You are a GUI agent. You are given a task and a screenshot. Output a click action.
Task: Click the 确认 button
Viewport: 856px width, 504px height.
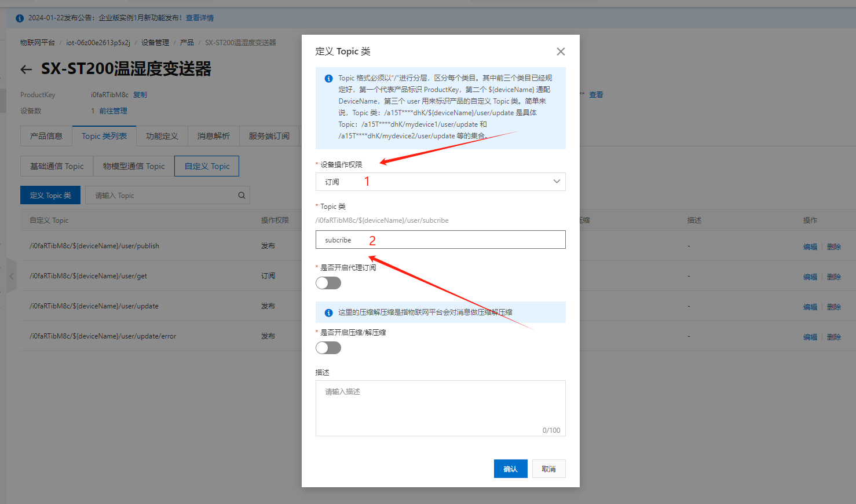tap(510, 469)
